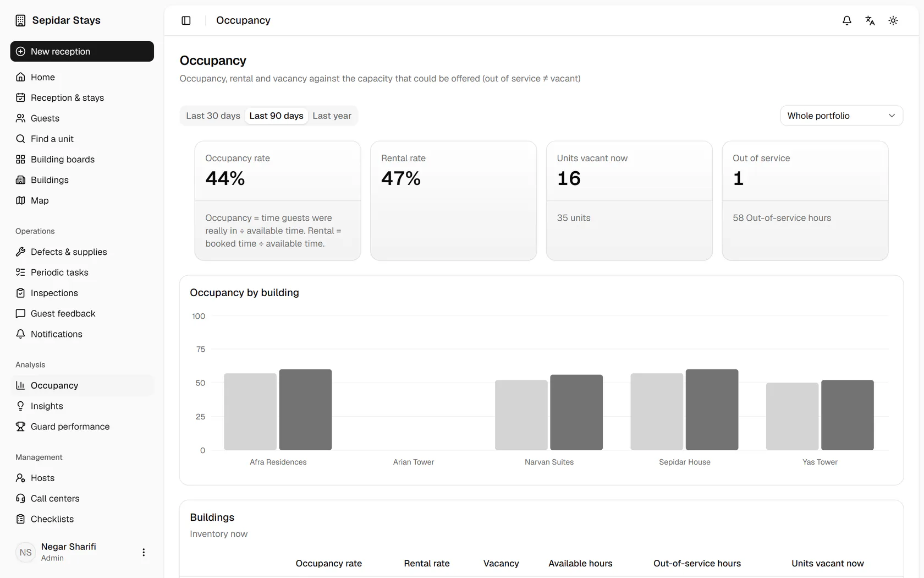Switch to Last 30 days tab
This screenshot has height=578, width=924.
pyautogui.click(x=213, y=116)
